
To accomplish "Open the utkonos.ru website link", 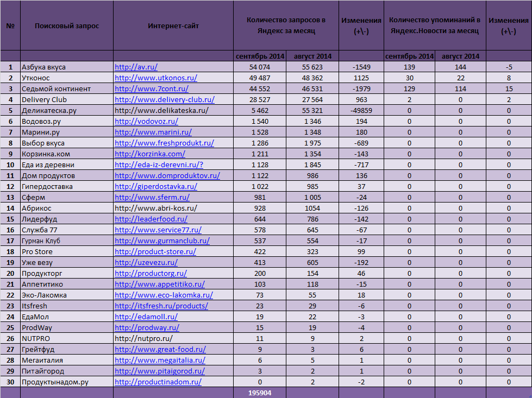I will coord(156,78).
